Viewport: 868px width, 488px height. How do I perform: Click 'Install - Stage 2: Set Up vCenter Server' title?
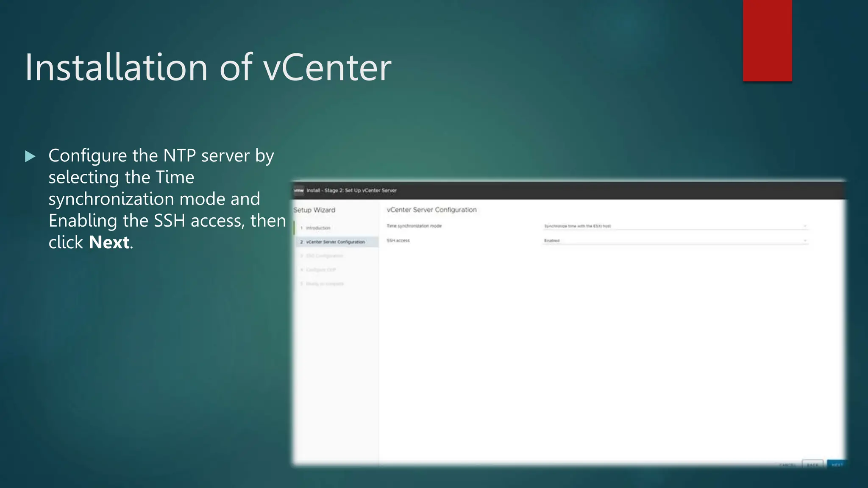click(351, 190)
